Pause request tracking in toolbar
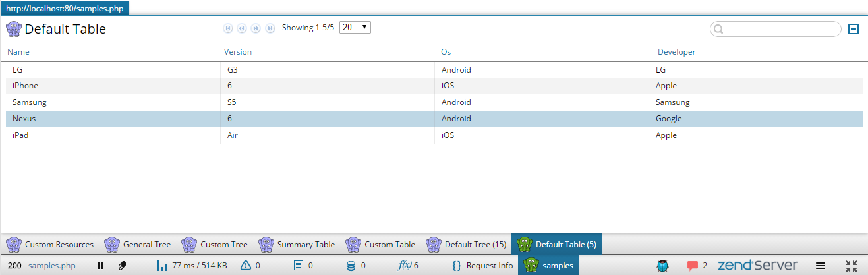Image resolution: width=868 pixels, height=275 pixels. pos(100,266)
